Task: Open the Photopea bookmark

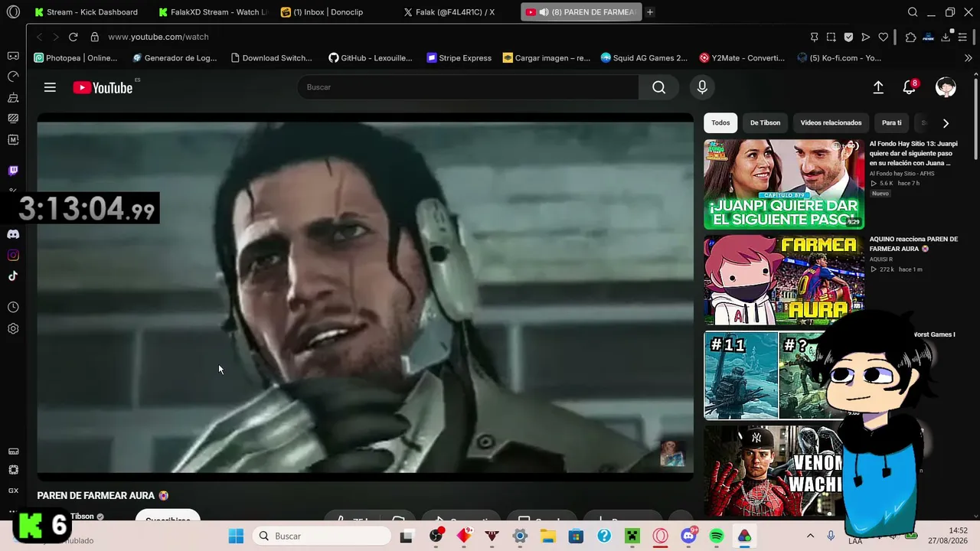Action: [76, 58]
